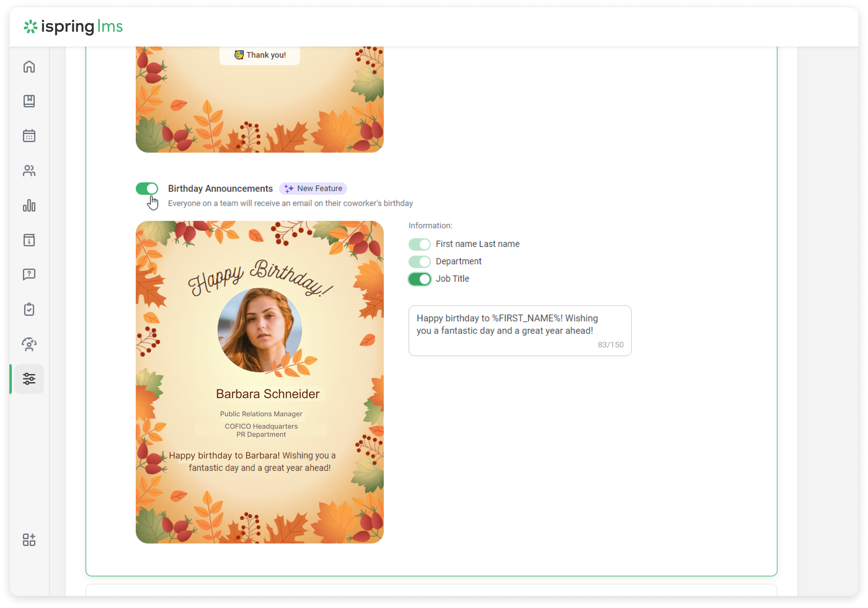Select the Settings sliders icon

click(x=29, y=379)
